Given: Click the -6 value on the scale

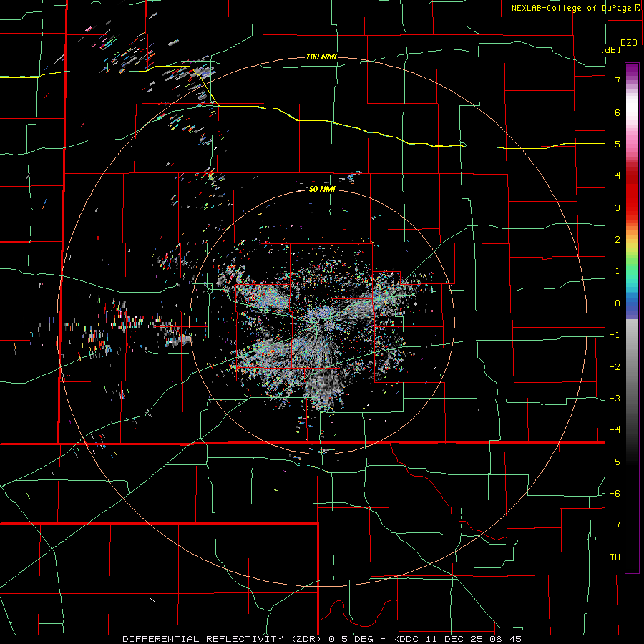Looking at the screenshot, I should 615,494.
